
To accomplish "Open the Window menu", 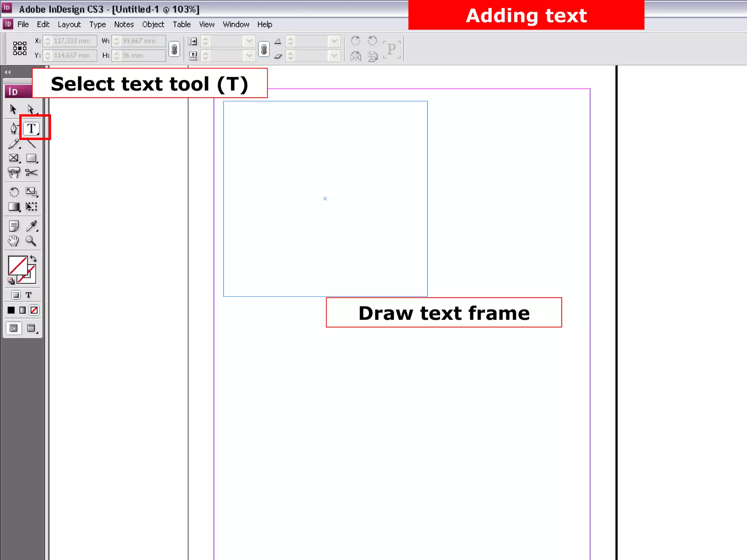I will tap(236, 24).
